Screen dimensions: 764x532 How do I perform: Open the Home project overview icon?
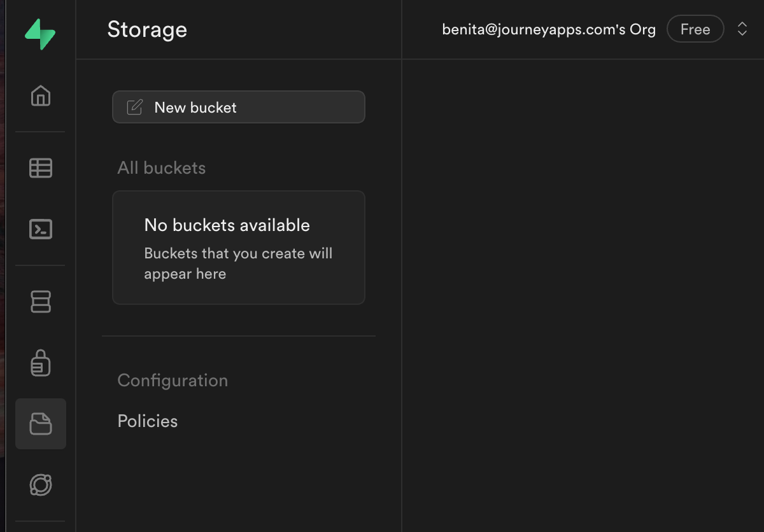[41, 95]
